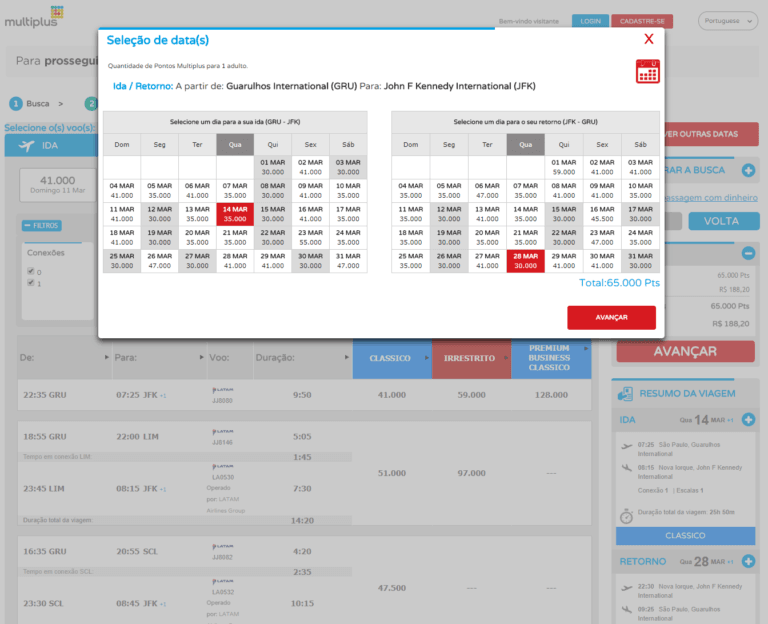Click the minus collapse icon in right panel
Viewport: 768px width, 624px height.
coord(748,254)
